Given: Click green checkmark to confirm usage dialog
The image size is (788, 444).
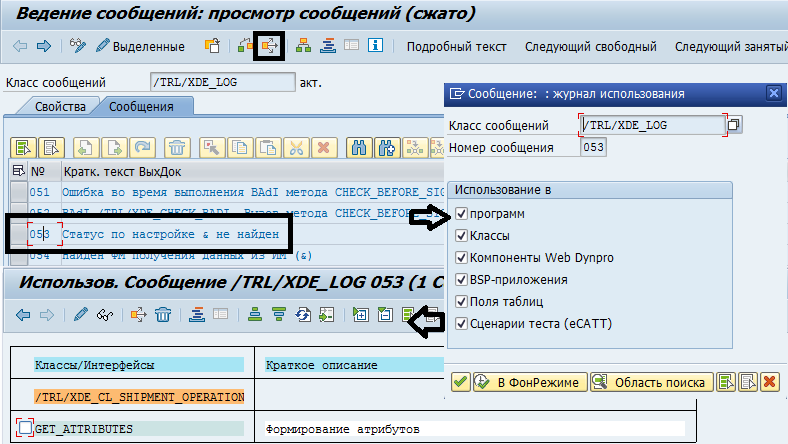Looking at the screenshot, I should pos(460,381).
